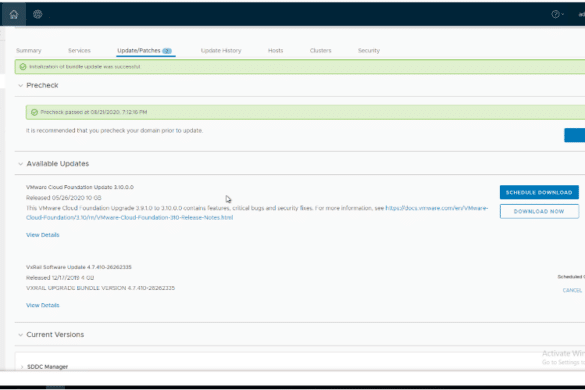This screenshot has height=390, width=585.
Task: View Details for VxRail Software Update
Action: [x=43, y=305]
